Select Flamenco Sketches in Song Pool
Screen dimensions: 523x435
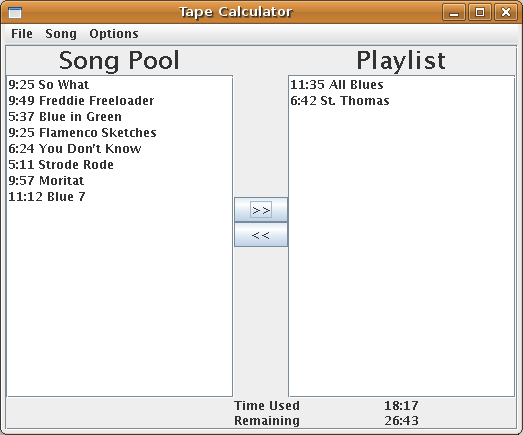[119, 133]
